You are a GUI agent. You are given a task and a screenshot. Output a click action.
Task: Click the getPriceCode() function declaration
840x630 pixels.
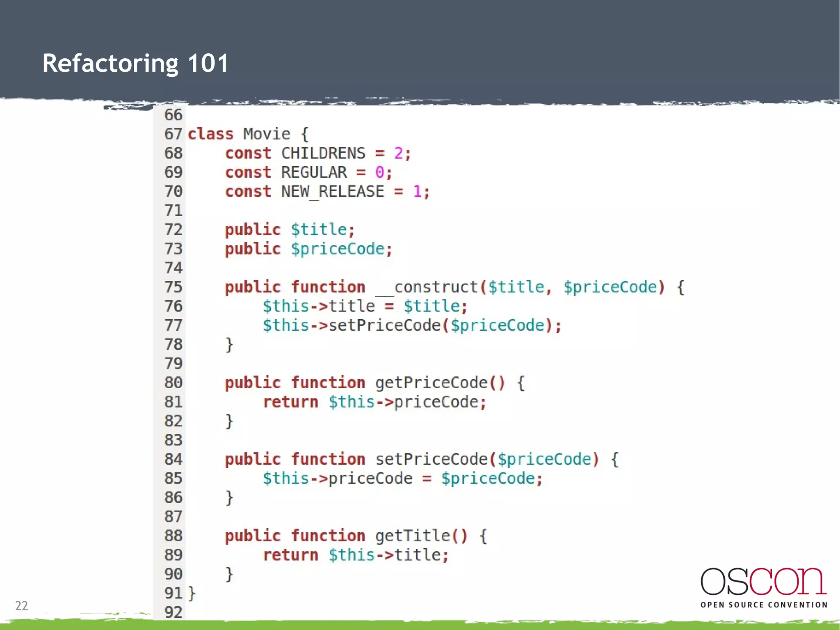click(x=374, y=383)
